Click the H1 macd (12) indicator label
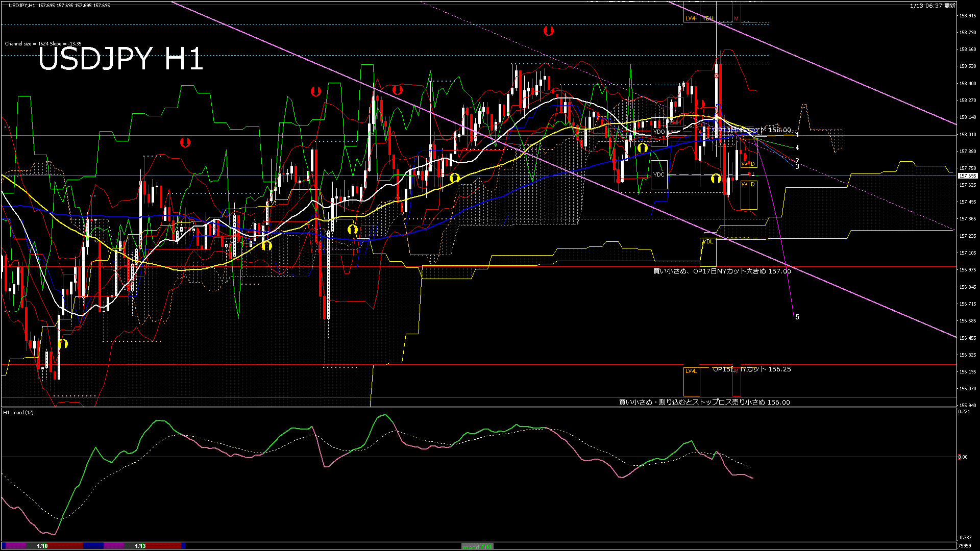980x551 pixels. (18, 412)
